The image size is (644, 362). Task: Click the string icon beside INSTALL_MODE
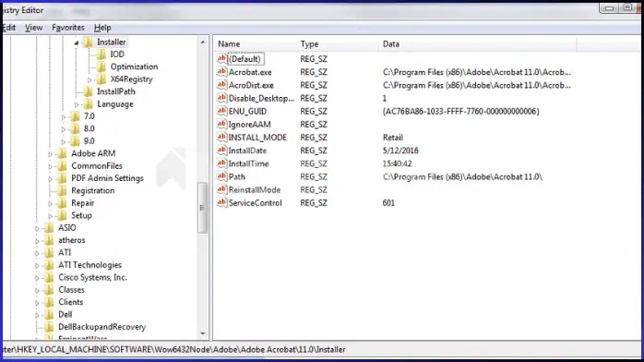point(221,138)
